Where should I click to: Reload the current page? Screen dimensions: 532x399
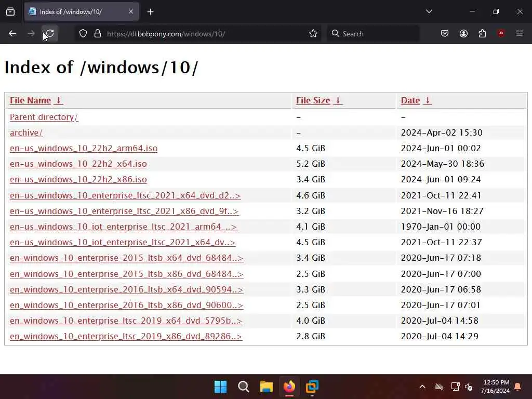point(50,34)
